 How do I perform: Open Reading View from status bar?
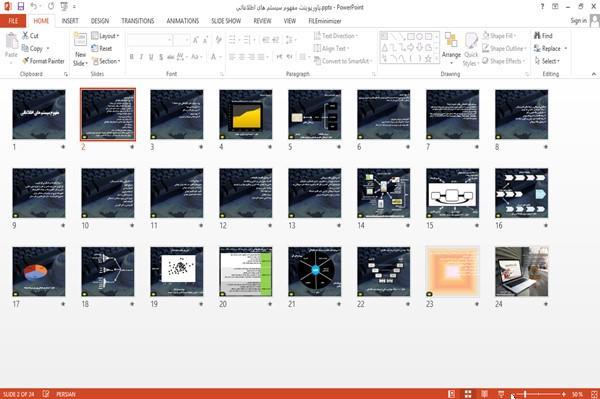[484, 394]
